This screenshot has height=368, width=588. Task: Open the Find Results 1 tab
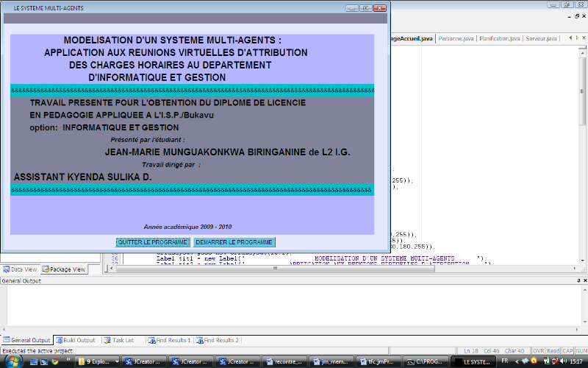(x=170, y=340)
